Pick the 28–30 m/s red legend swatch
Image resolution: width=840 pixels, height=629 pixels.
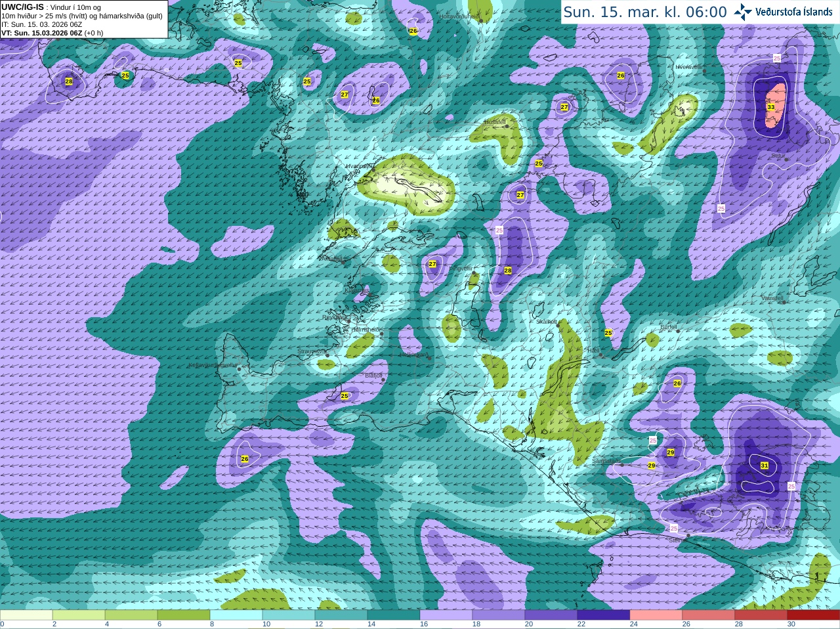[x=761, y=615]
